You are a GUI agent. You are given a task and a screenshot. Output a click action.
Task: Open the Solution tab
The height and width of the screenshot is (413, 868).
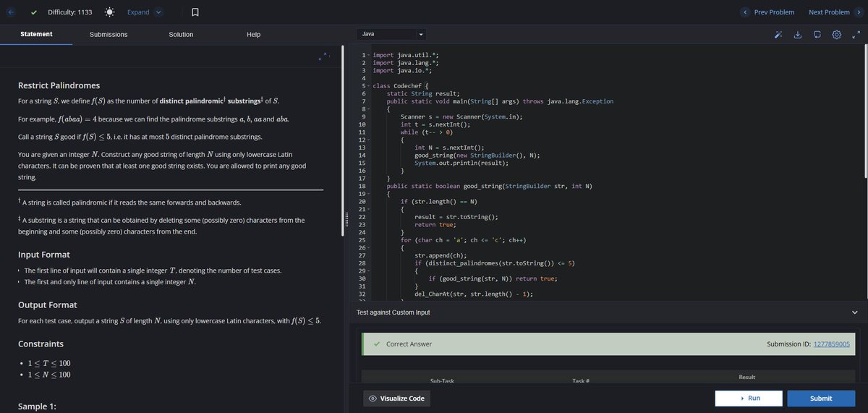point(181,34)
